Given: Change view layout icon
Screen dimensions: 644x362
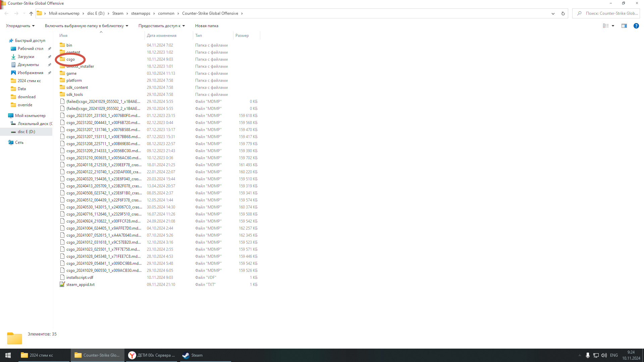Looking at the screenshot, I should pyautogui.click(x=606, y=26).
